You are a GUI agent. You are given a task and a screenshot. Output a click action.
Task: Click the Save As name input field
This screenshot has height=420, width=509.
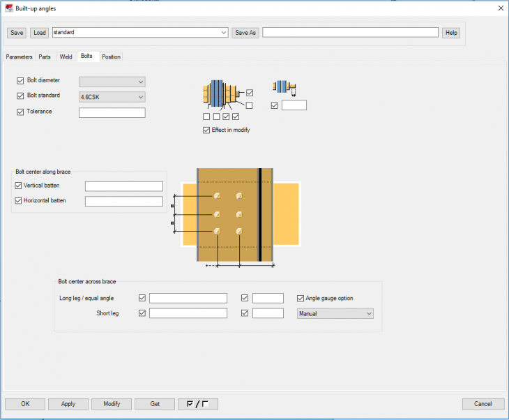coord(350,33)
